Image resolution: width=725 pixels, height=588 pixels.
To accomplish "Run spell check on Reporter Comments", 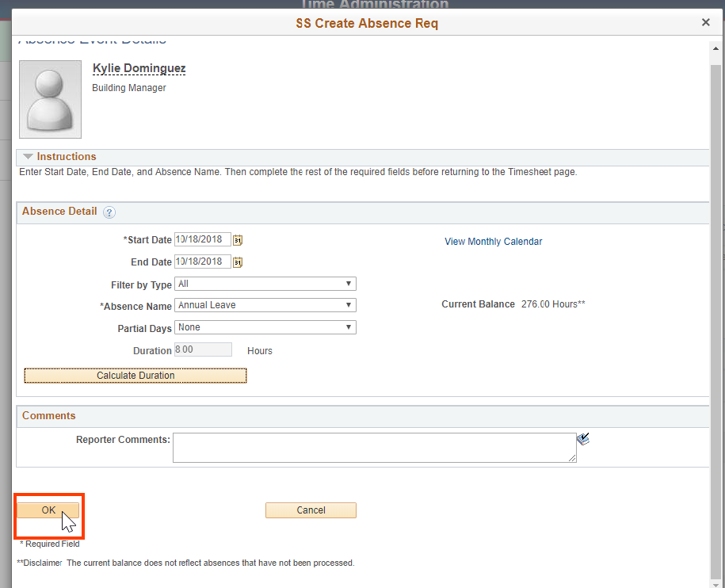I will (583, 437).
